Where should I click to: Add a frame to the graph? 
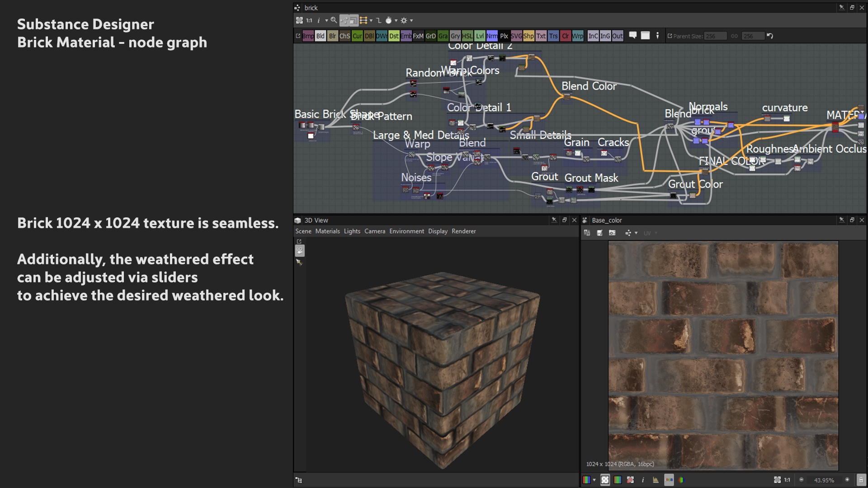646,35
